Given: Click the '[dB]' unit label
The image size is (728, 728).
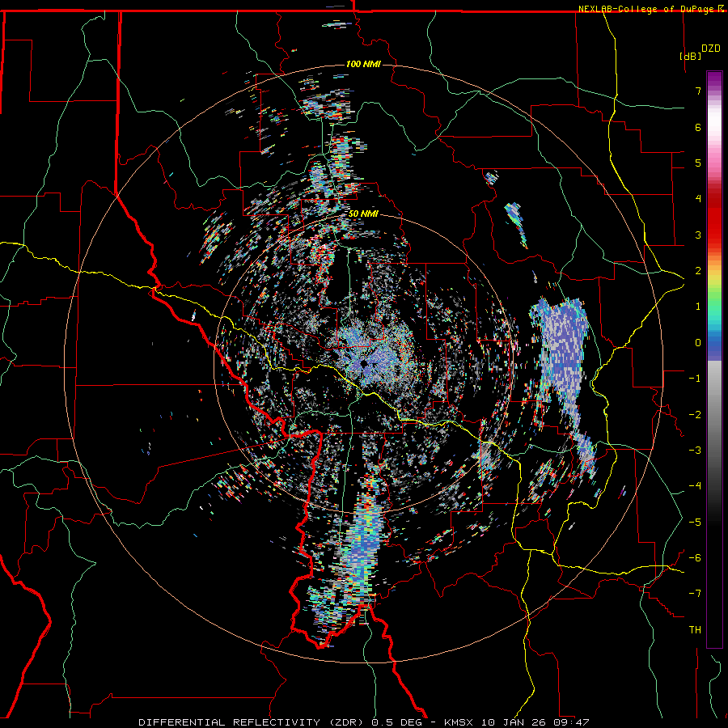Looking at the screenshot, I should (691, 56).
